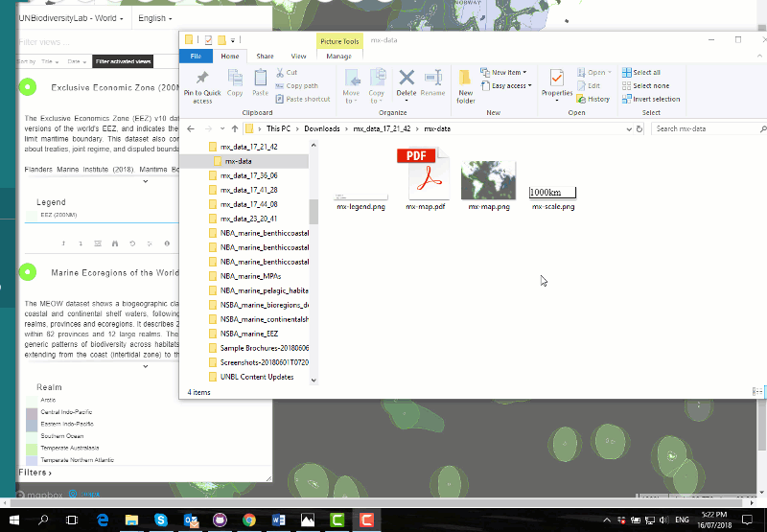Click the Delete X icon
The width and height of the screenshot is (767, 532).
coord(407,78)
